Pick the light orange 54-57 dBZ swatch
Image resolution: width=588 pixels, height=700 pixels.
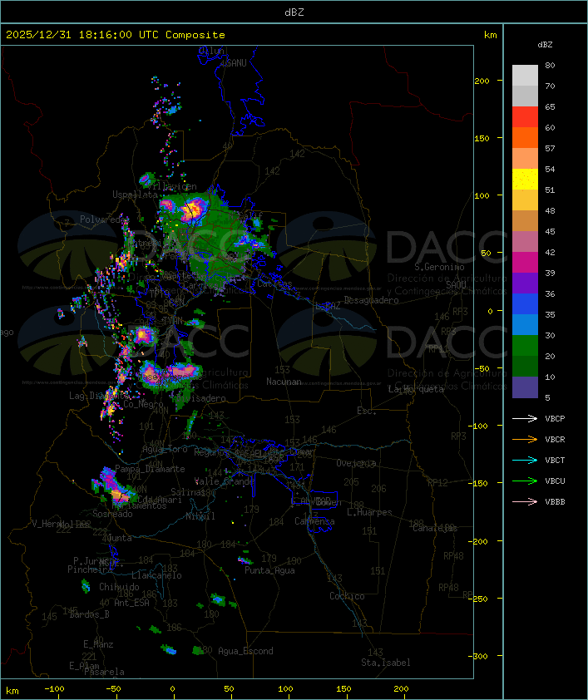pos(525,159)
